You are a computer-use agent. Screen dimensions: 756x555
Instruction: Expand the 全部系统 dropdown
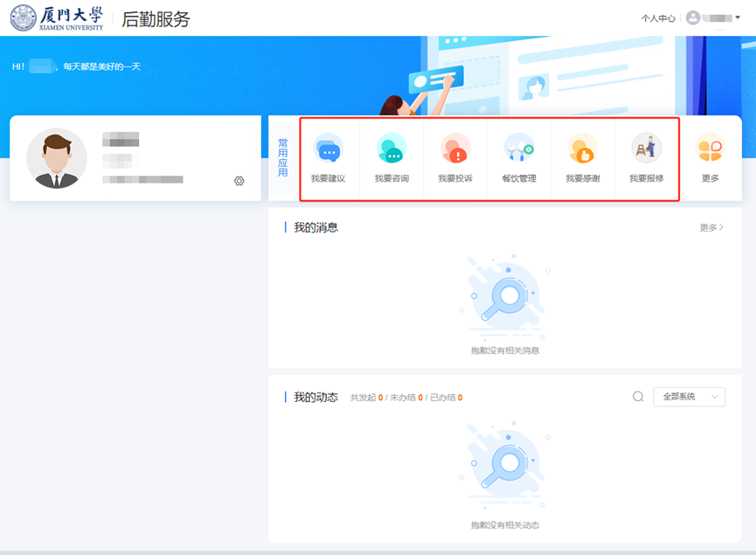pos(689,397)
